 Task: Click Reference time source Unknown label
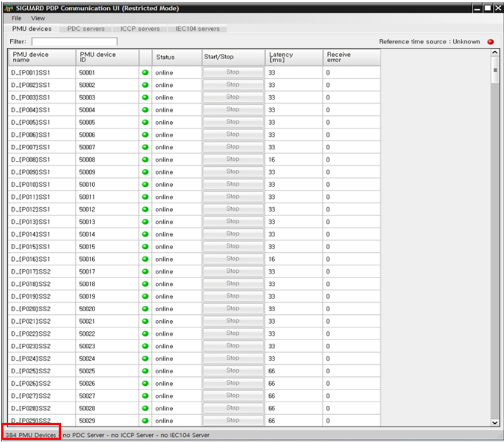(429, 42)
